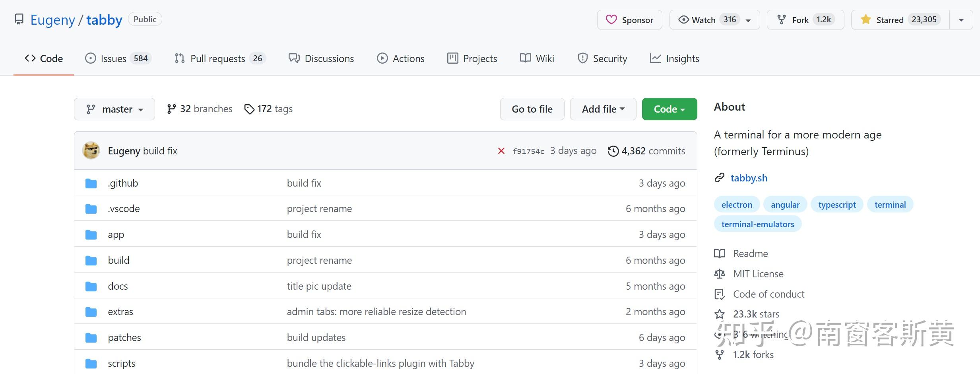Select the angular topic tag
980x374 pixels.
coord(785,205)
